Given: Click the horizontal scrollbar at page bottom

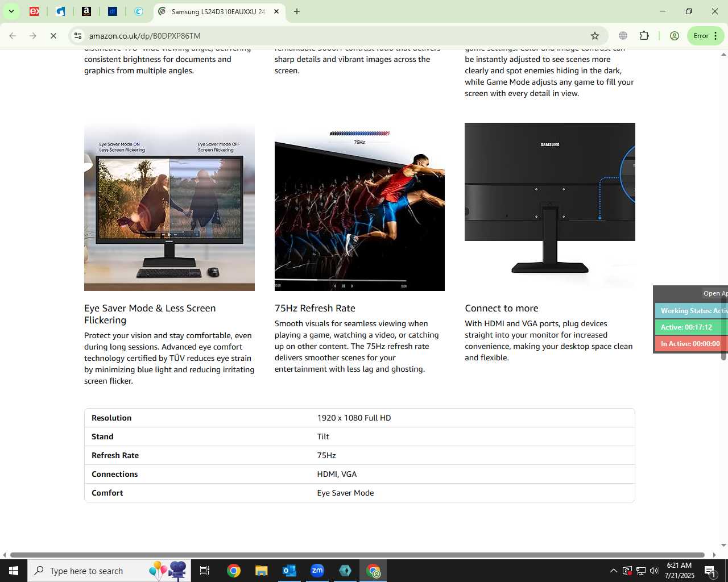Looking at the screenshot, I should [357, 555].
